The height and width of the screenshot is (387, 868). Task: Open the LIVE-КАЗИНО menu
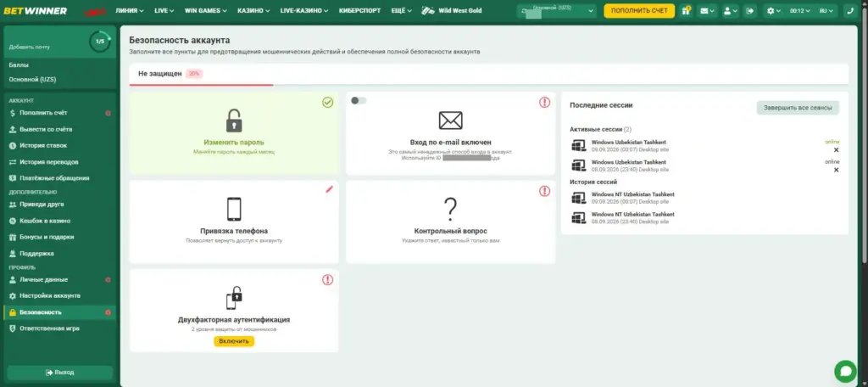coord(304,10)
